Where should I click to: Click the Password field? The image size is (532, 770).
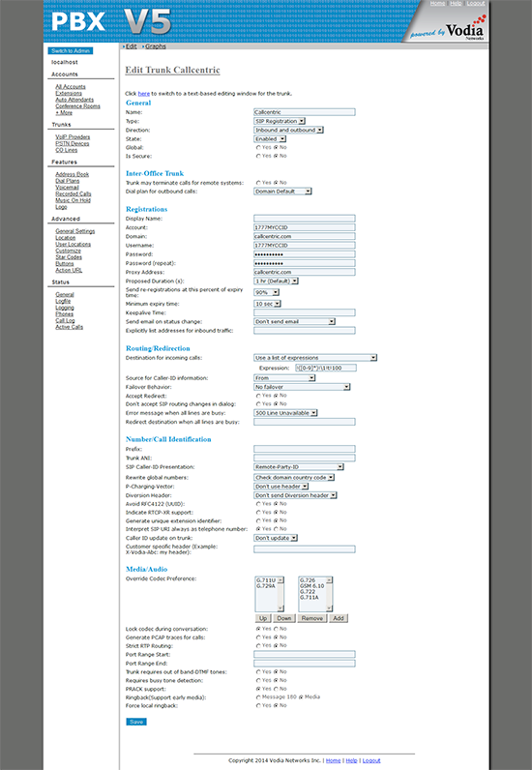pyautogui.click(x=304, y=254)
